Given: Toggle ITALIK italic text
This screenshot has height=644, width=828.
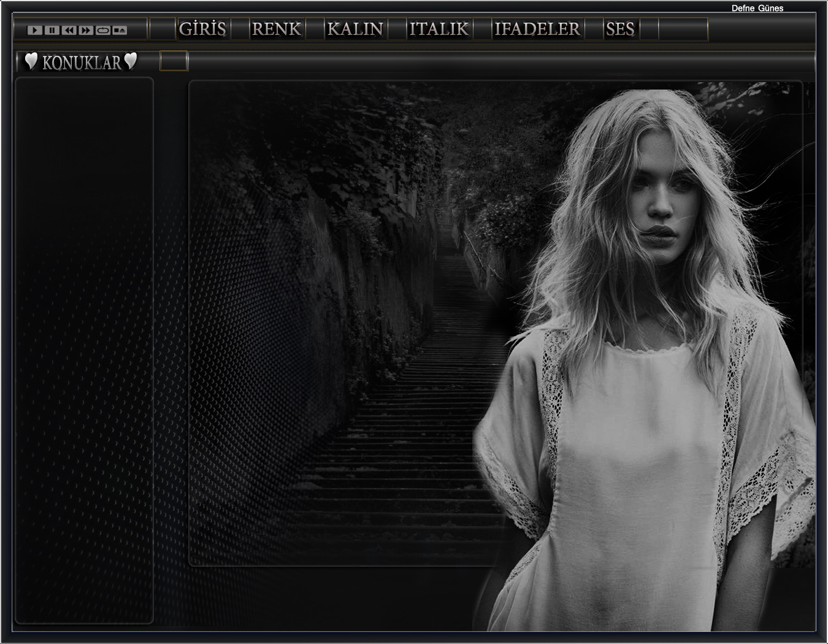Looking at the screenshot, I should pos(439,29).
